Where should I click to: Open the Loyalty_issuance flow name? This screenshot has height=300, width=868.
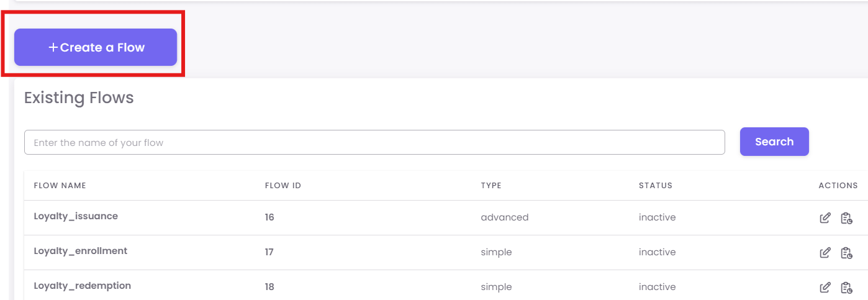click(76, 216)
